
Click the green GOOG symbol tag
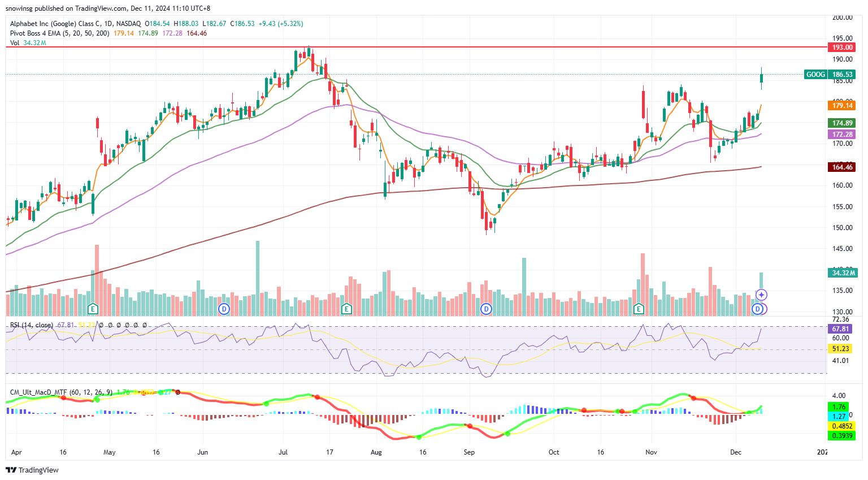point(815,75)
